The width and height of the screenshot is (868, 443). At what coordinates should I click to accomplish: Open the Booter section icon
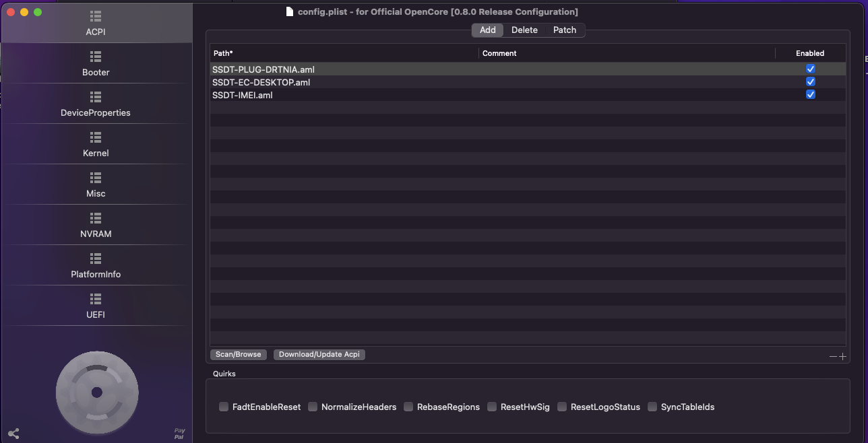click(96, 57)
